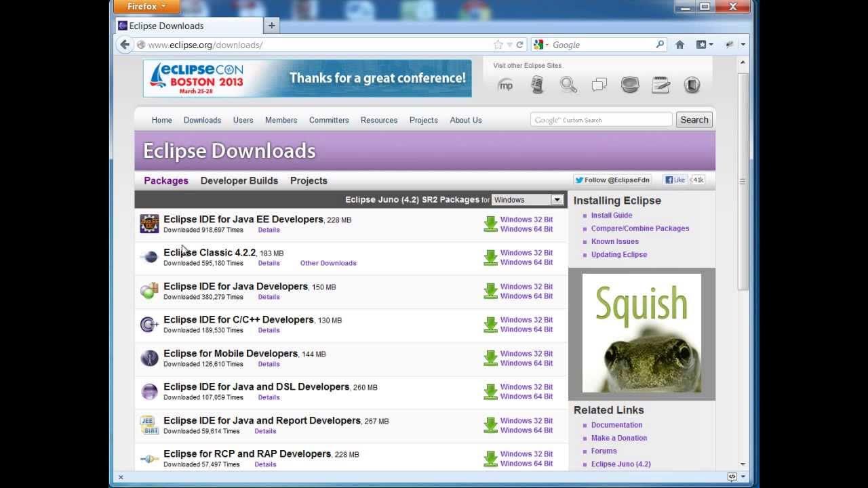Open the Members menu item
The width and height of the screenshot is (868, 488).
pos(281,120)
